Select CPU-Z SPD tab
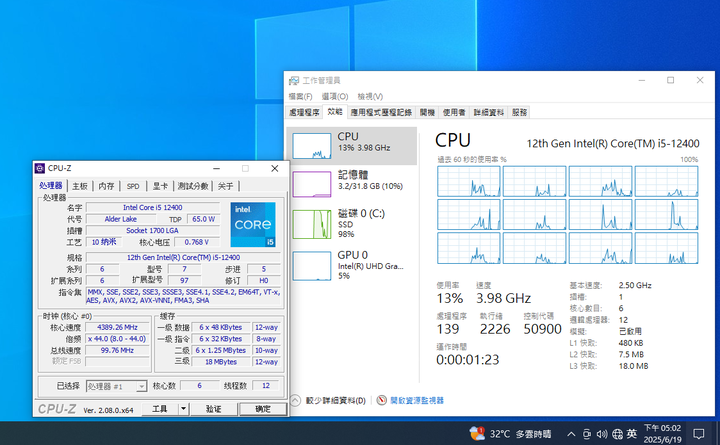Screen dimensions: 720x445 pyautogui.click(x=133, y=186)
